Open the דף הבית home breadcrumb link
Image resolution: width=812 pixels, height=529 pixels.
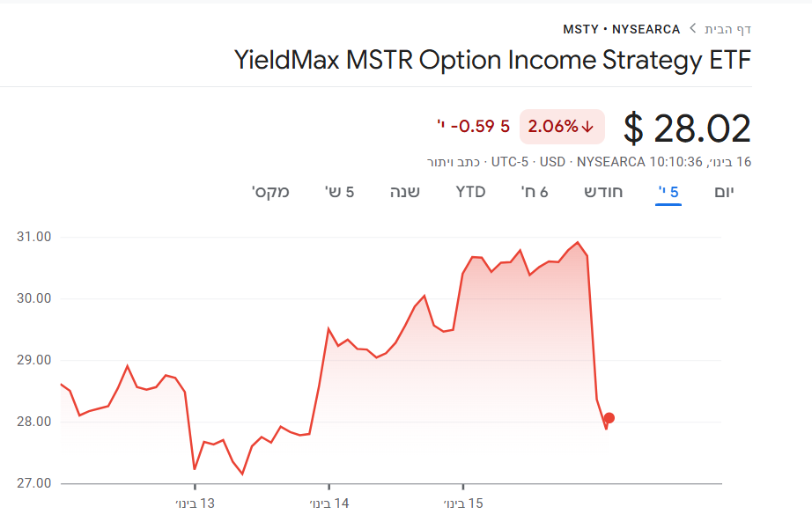pyautogui.click(x=727, y=29)
